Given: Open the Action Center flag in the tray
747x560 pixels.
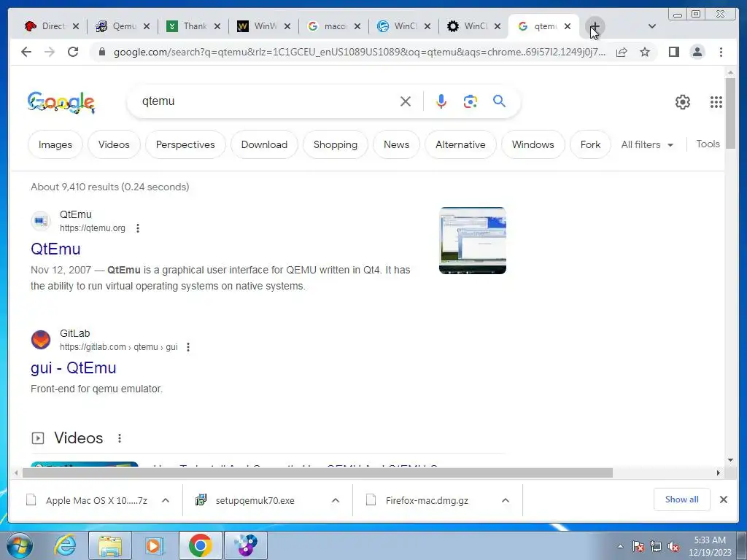Looking at the screenshot, I should coord(638,546).
